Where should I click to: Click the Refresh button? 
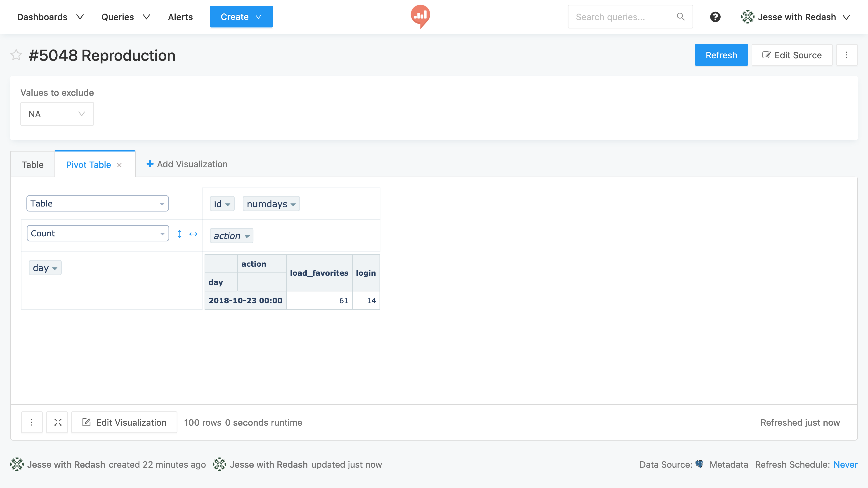(721, 55)
